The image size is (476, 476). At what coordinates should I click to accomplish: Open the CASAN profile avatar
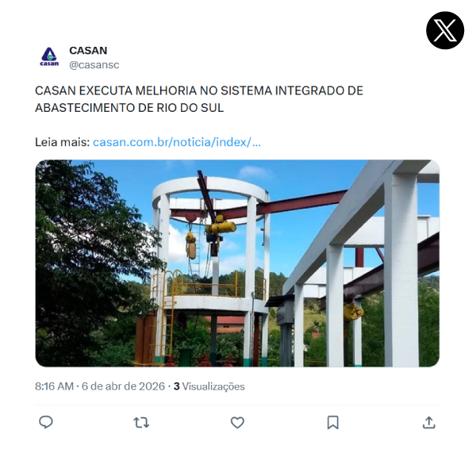point(49,57)
